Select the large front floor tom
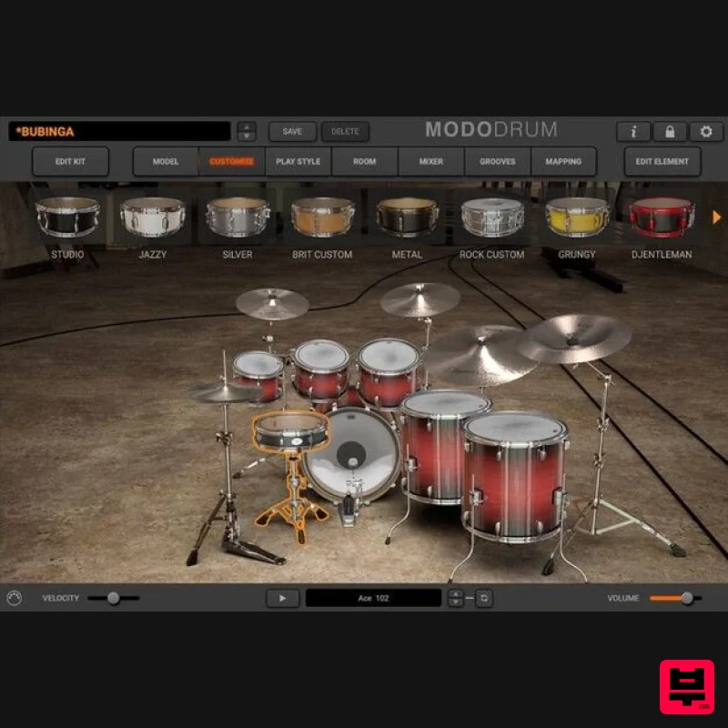728x728 pixels. point(514,477)
